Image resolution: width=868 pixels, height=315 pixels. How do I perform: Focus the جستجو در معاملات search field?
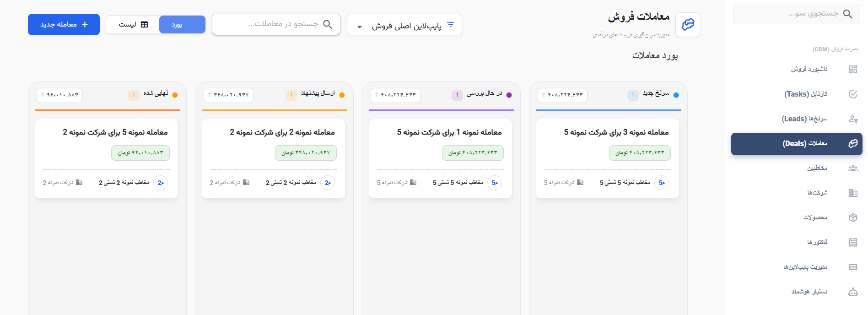click(276, 24)
